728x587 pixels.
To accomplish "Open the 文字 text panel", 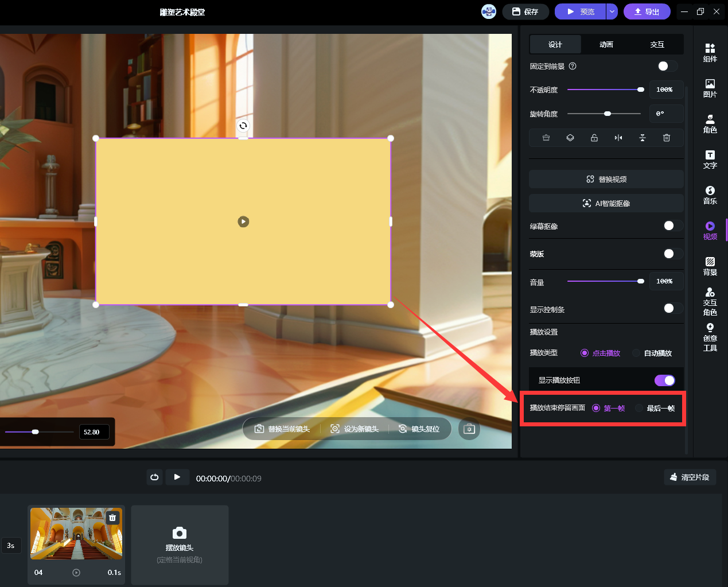I will coord(710,159).
